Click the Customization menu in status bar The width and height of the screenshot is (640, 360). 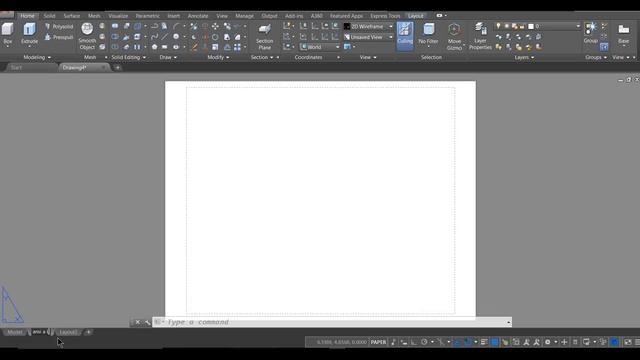pos(637,342)
